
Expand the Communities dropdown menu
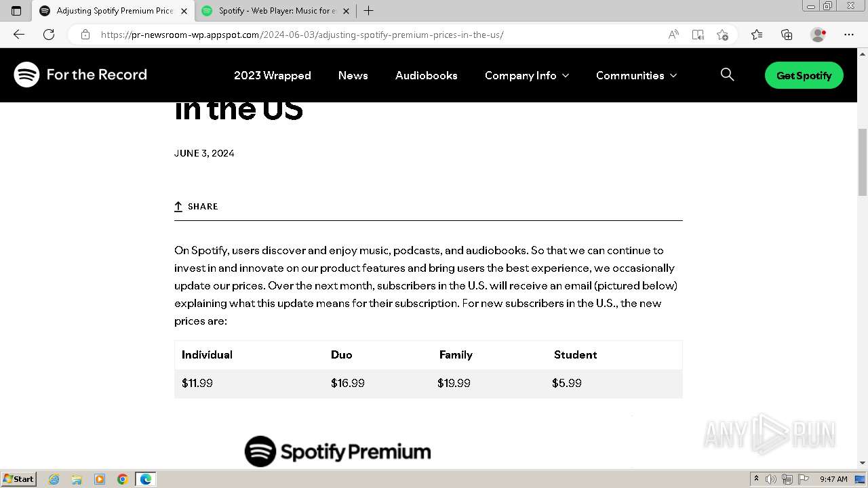636,75
